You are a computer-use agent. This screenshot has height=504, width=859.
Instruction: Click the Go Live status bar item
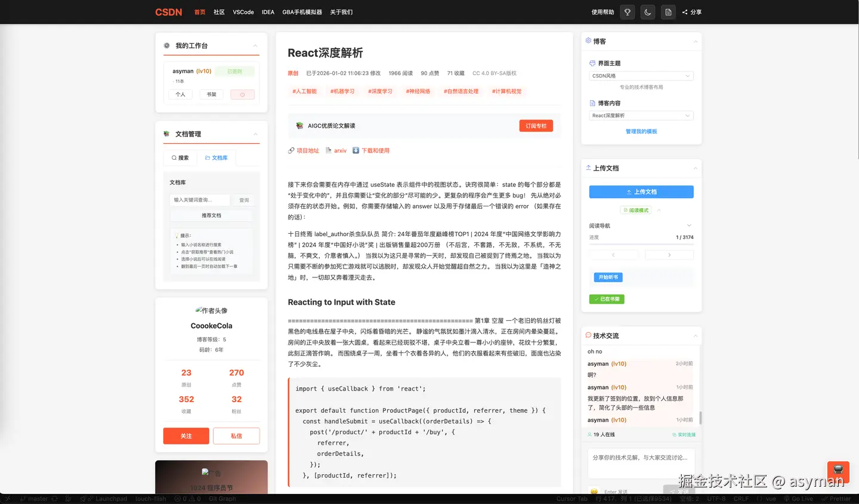point(798,499)
